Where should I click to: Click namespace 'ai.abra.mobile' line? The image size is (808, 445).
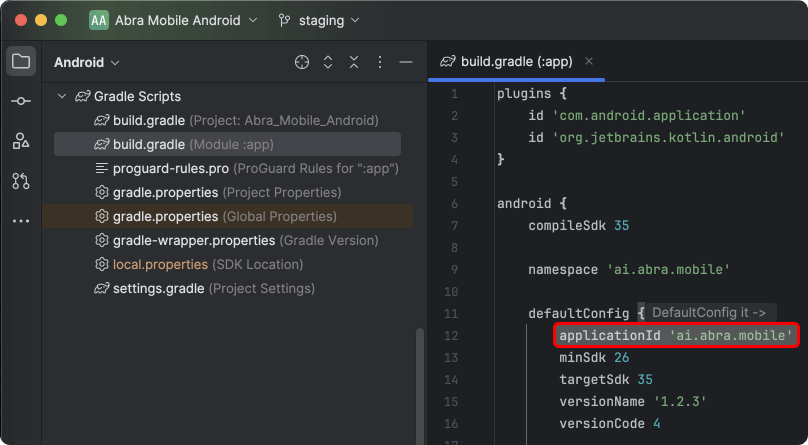pos(629,269)
